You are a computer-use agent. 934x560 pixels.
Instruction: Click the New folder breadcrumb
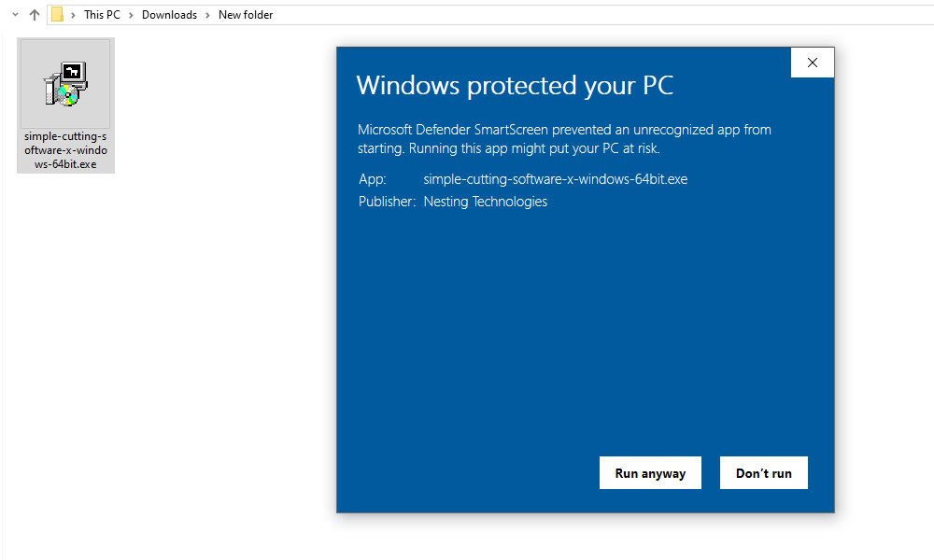[246, 15]
